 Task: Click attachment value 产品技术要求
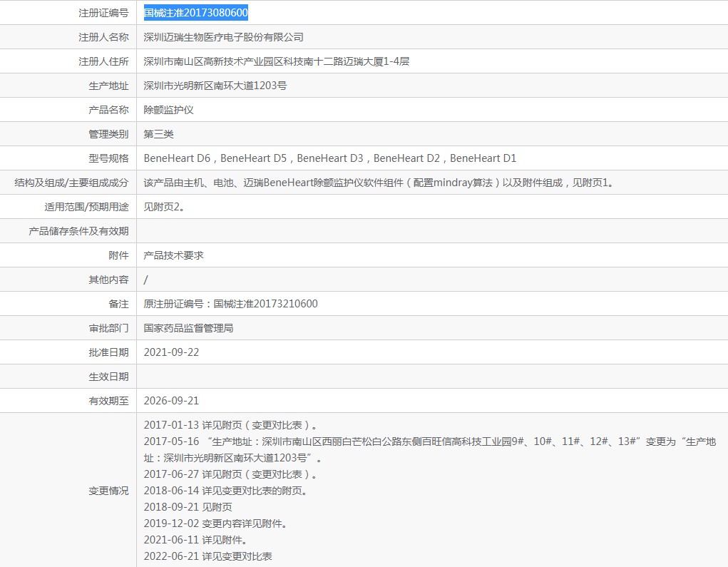pyautogui.click(x=174, y=255)
